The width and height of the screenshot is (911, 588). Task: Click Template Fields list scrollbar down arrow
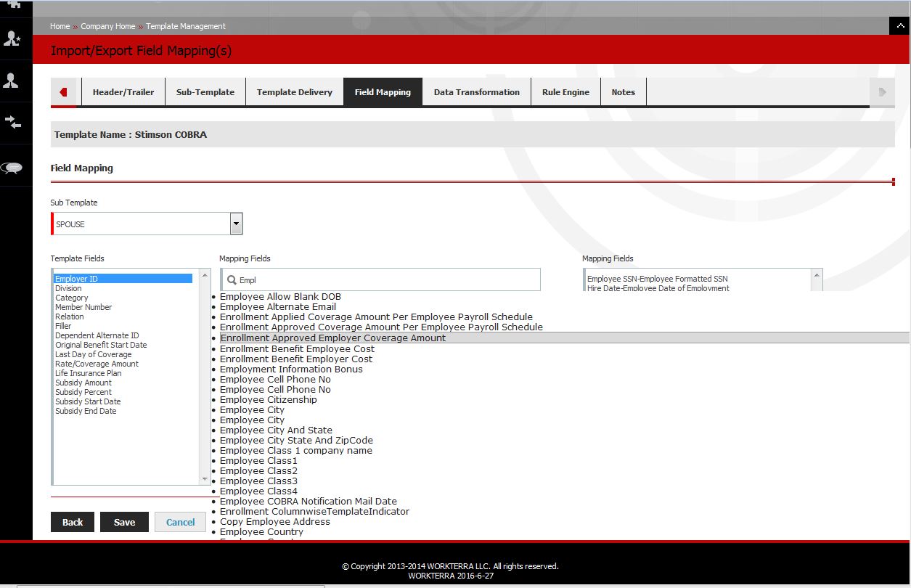point(205,479)
